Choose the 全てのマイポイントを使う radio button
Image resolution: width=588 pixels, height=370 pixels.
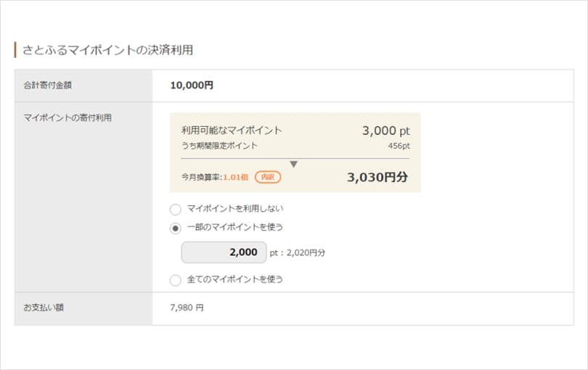[175, 279]
